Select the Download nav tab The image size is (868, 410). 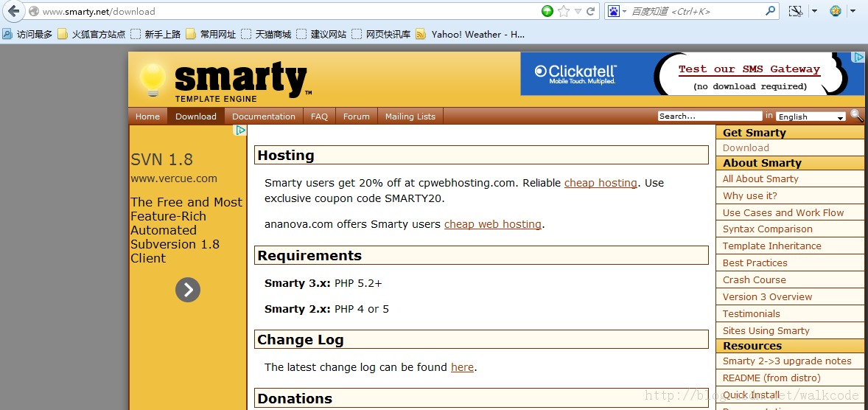tap(196, 117)
